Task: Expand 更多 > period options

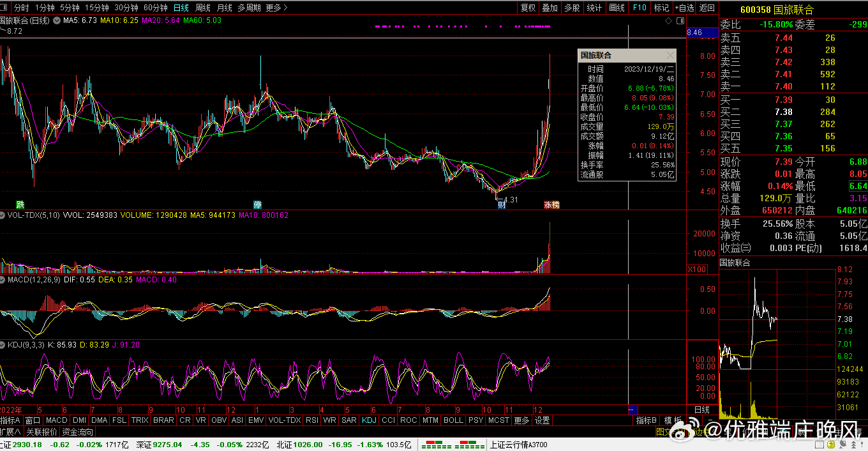Action: pos(276,8)
